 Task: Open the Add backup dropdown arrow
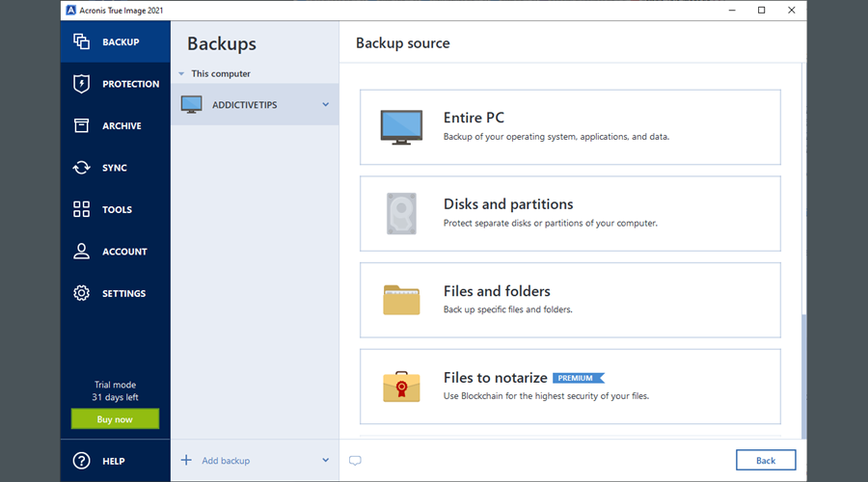tap(325, 461)
